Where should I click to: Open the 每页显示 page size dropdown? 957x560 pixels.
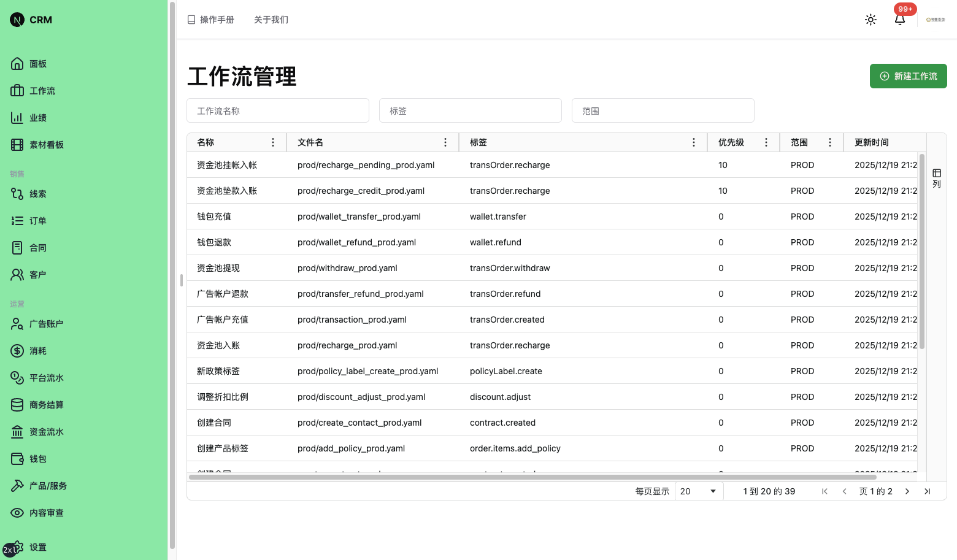698,491
